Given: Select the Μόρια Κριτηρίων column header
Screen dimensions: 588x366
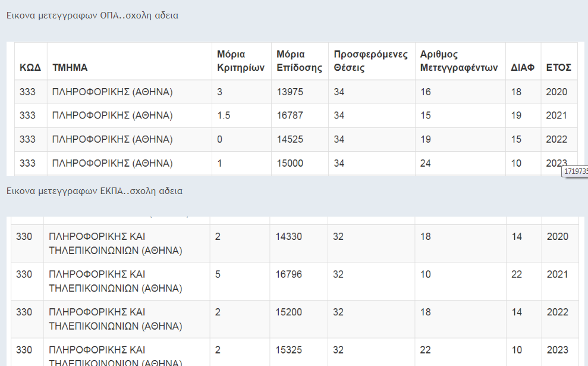Looking at the screenshot, I should pos(240,61).
